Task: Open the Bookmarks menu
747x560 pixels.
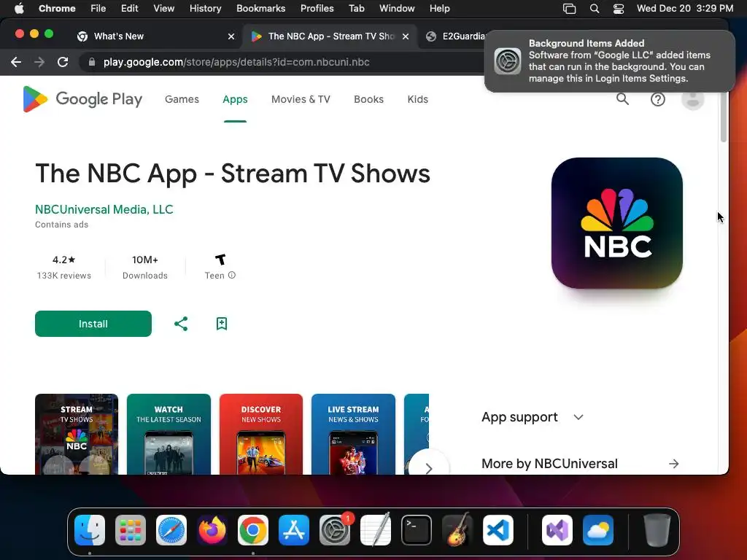Action: coord(260,8)
